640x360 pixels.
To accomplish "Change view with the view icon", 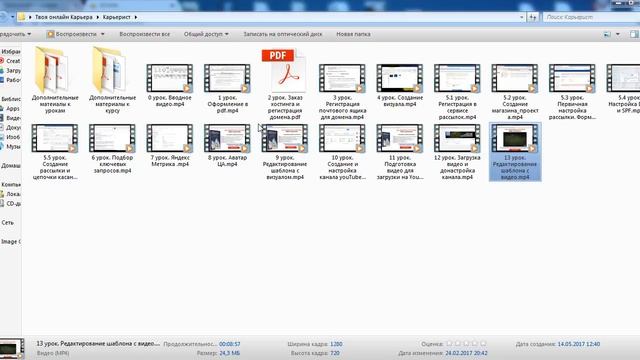I will (x=607, y=34).
